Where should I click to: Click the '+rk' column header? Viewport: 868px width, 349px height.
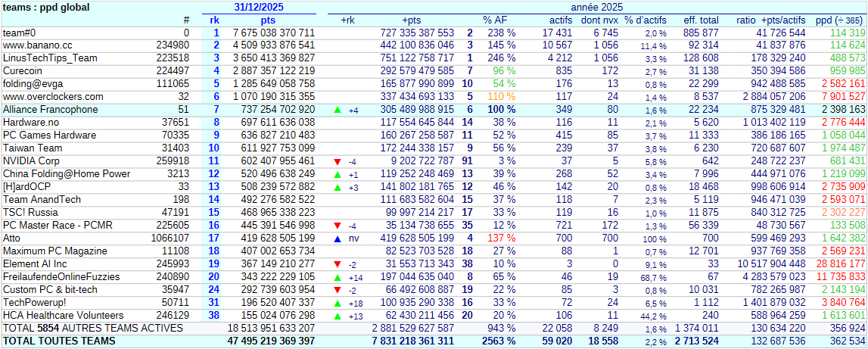pyautogui.click(x=347, y=20)
